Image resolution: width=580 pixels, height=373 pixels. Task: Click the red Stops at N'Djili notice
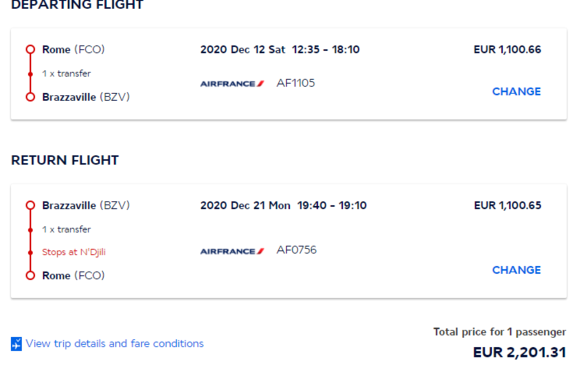74,252
